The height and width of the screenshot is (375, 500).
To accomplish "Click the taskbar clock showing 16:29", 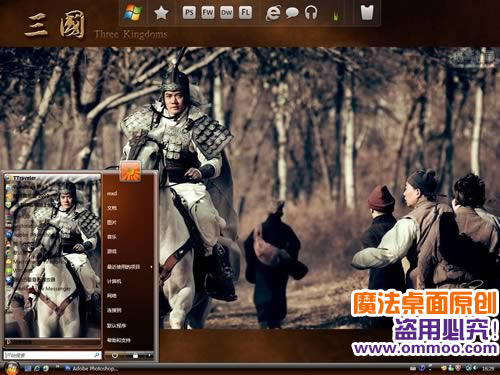I will click(488, 369).
